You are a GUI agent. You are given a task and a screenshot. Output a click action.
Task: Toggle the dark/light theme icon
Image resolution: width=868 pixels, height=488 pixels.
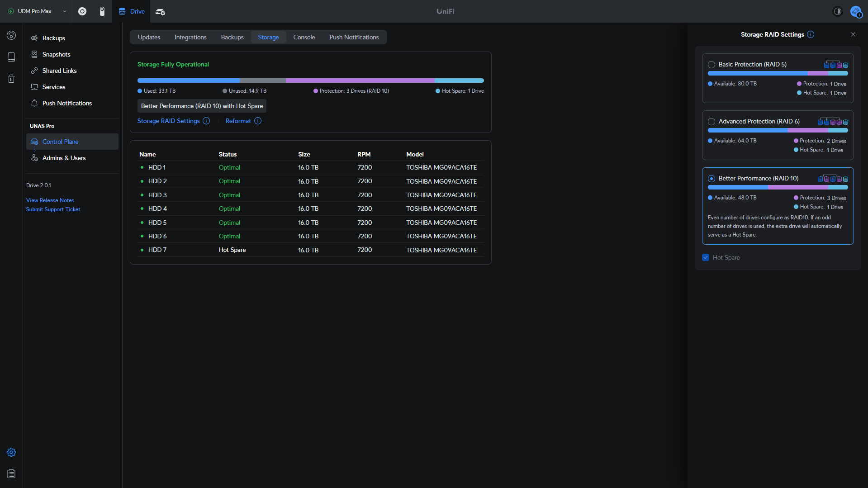tap(838, 11)
